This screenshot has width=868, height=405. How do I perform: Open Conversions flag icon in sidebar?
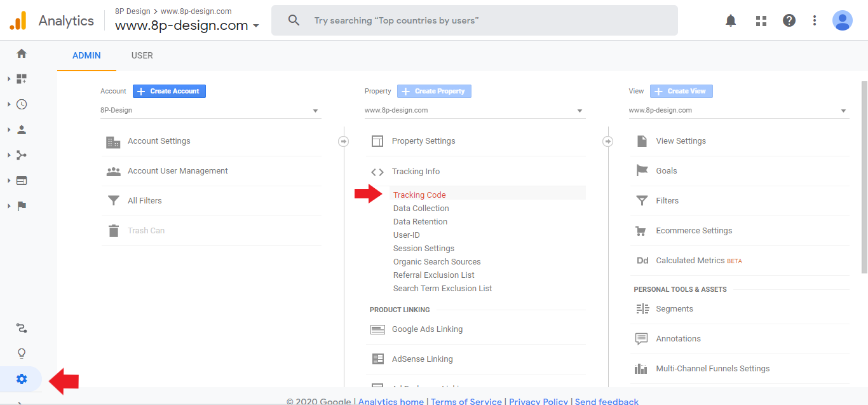pyautogui.click(x=22, y=206)
